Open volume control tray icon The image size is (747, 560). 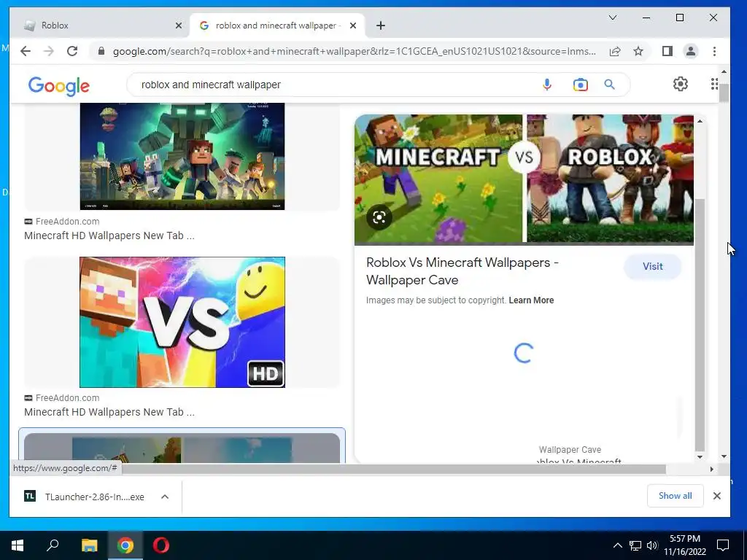pos(651,545)
